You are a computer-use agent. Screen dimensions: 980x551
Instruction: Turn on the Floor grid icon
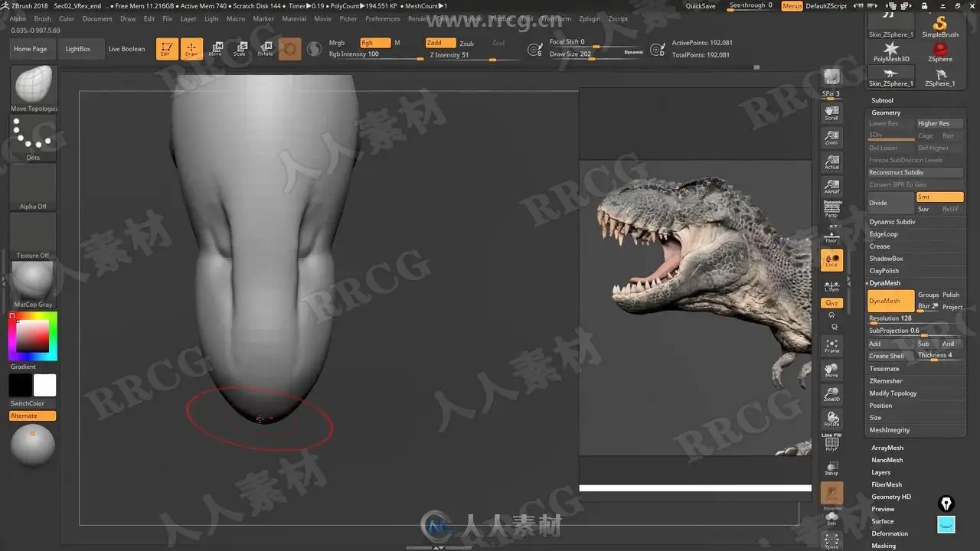(x=831, y=236)
